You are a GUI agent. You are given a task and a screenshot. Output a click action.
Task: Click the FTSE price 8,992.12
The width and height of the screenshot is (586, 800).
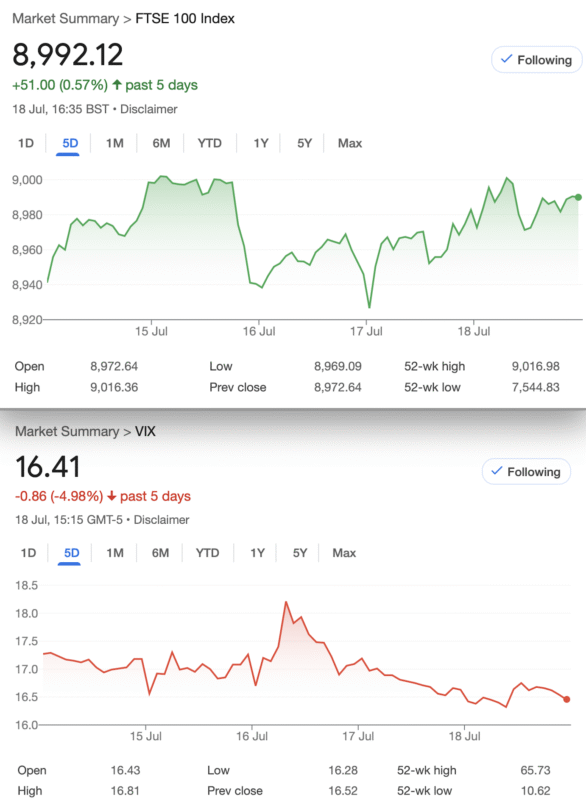point(68,55)
